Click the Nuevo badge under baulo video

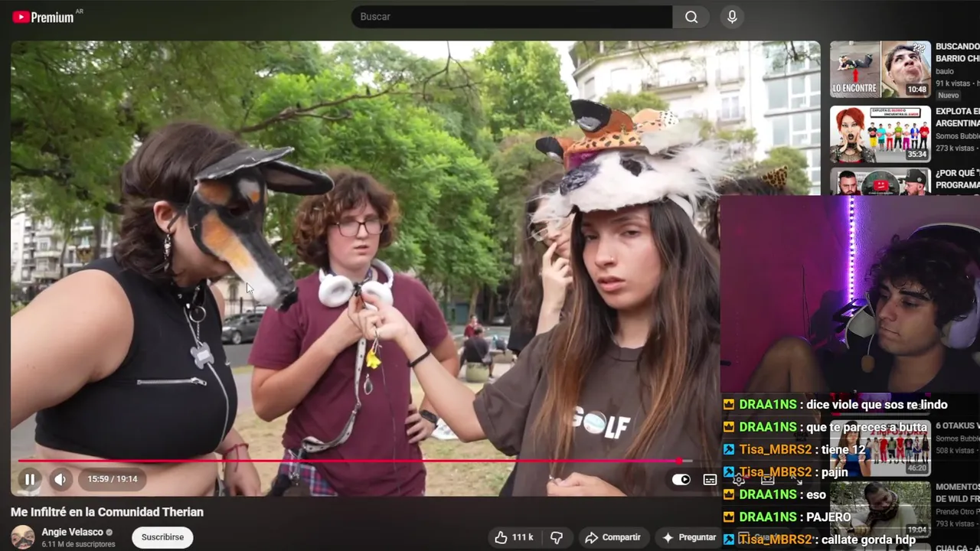tap(949, 96)
